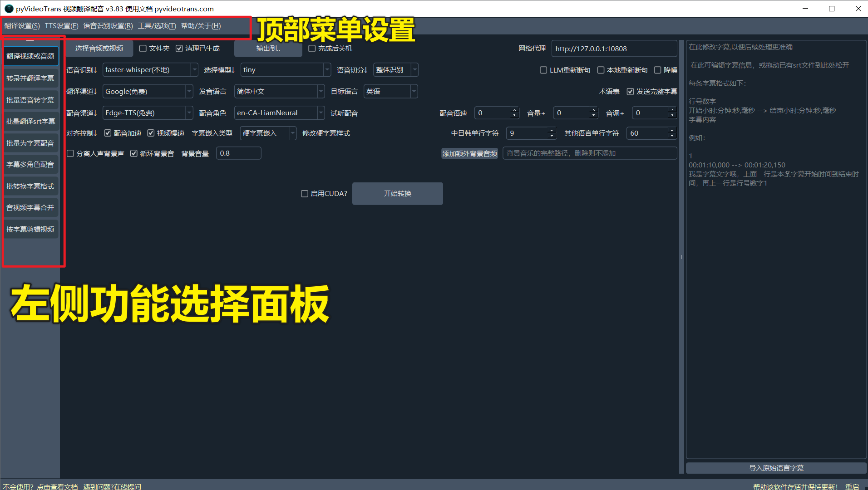Click the 网络代理 address input field

[x=613, y=49]
